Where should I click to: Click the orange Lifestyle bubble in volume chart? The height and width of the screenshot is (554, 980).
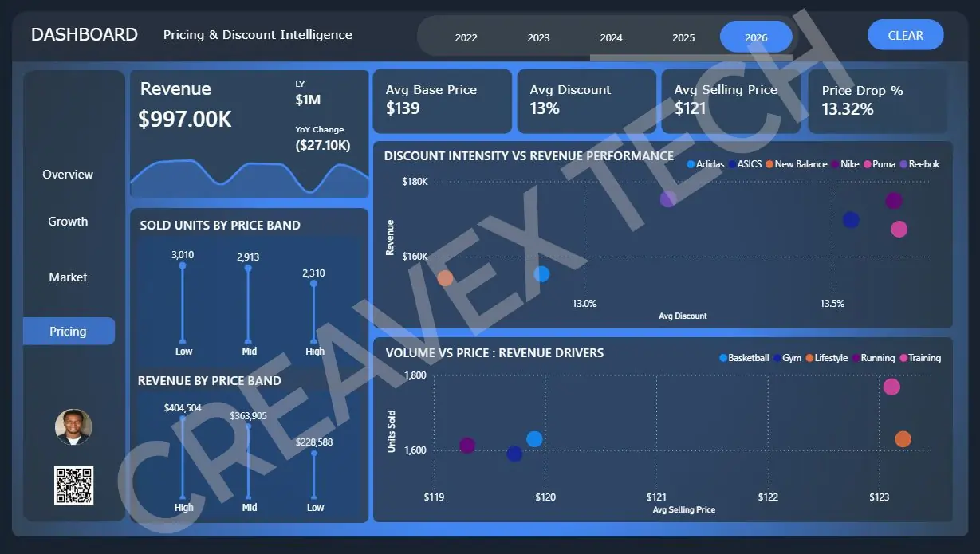click(x=903, y=439)
